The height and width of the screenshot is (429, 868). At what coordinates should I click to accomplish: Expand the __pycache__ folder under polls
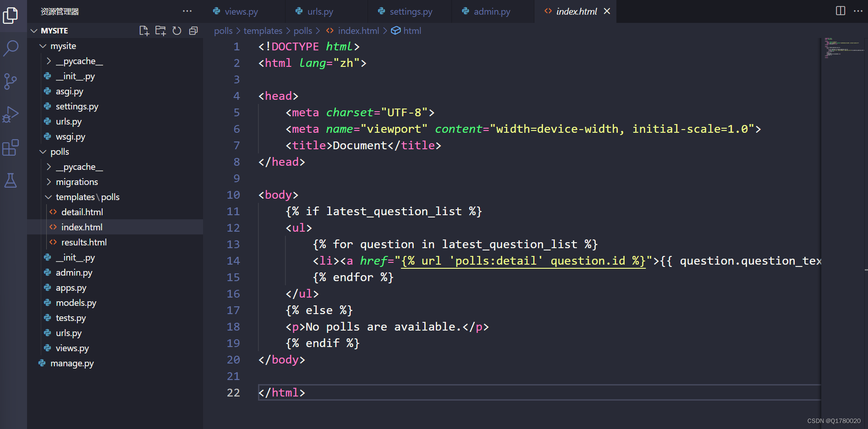[115, 167]
